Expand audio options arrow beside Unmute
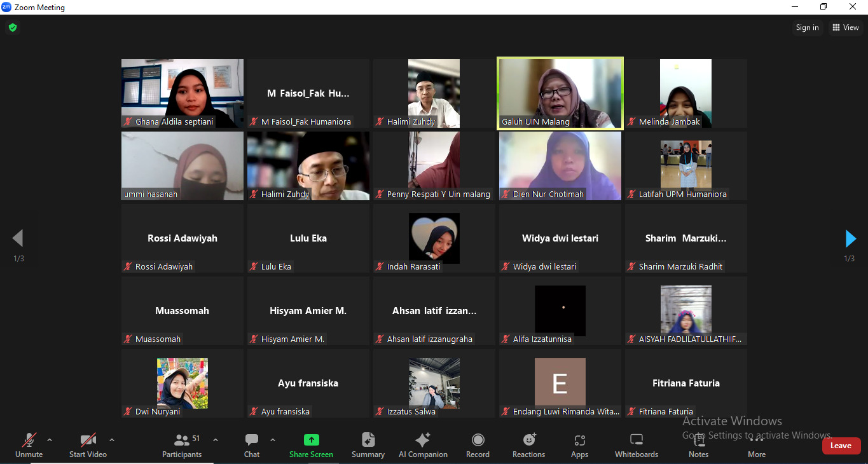Viewport: 868px width, 464px height. [x=50, y=440]
